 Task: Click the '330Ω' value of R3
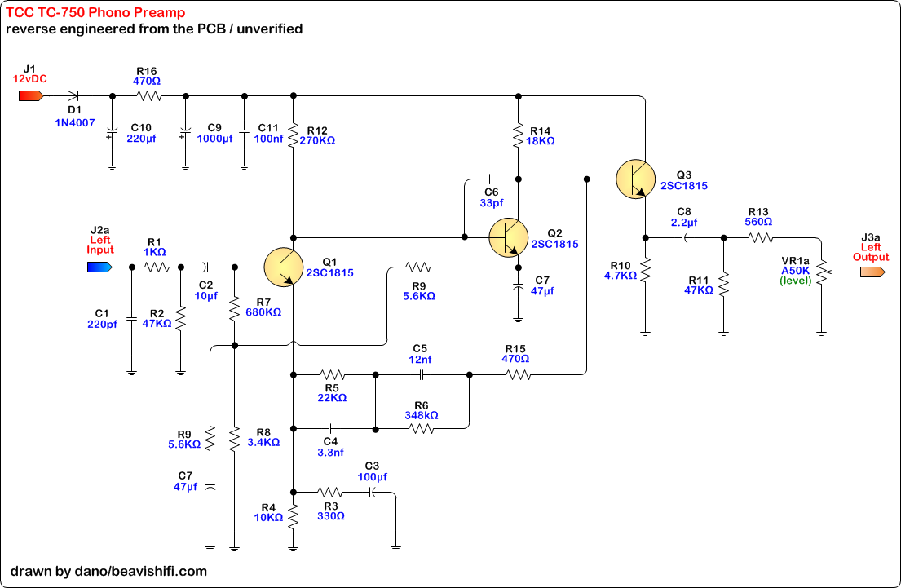(x=331, y=516)
